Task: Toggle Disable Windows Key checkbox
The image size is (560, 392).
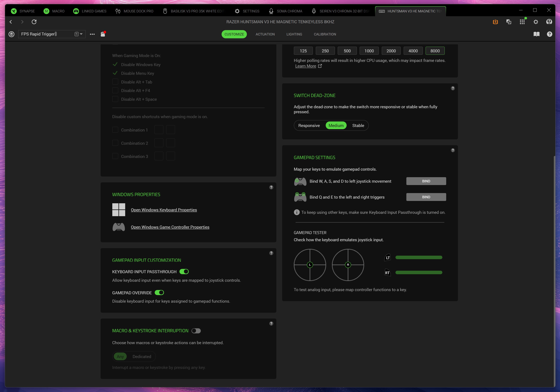Action: point(115,64)
